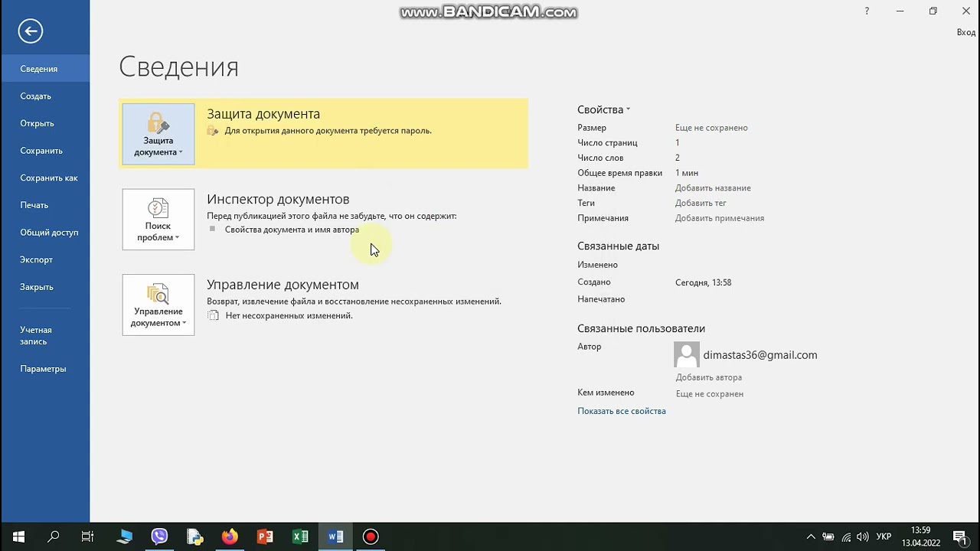Screen dimensions: 980x551
Task: Open Bandicam recorder taskbar icon
Action: [x=371, y=536]
